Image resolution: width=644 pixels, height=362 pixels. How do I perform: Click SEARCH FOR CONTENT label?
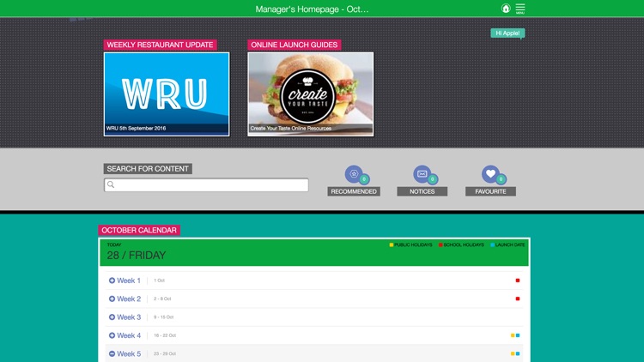click(x=148, y=169)
